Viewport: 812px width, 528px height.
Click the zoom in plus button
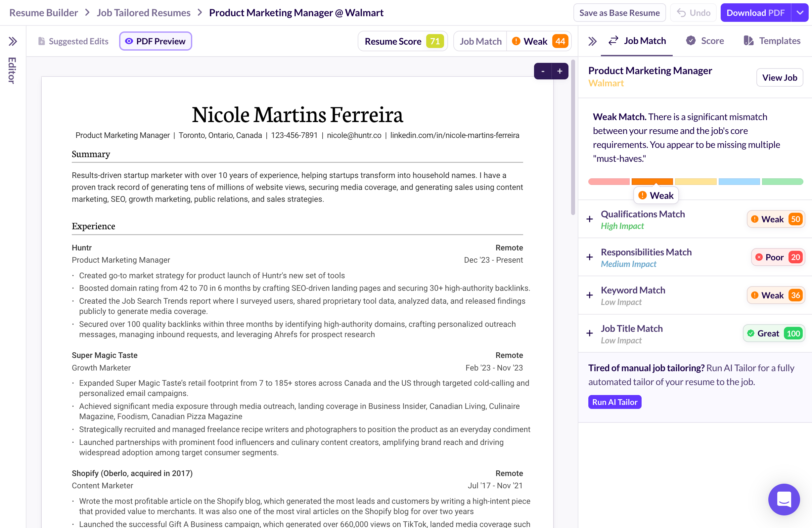coord(560,71)
